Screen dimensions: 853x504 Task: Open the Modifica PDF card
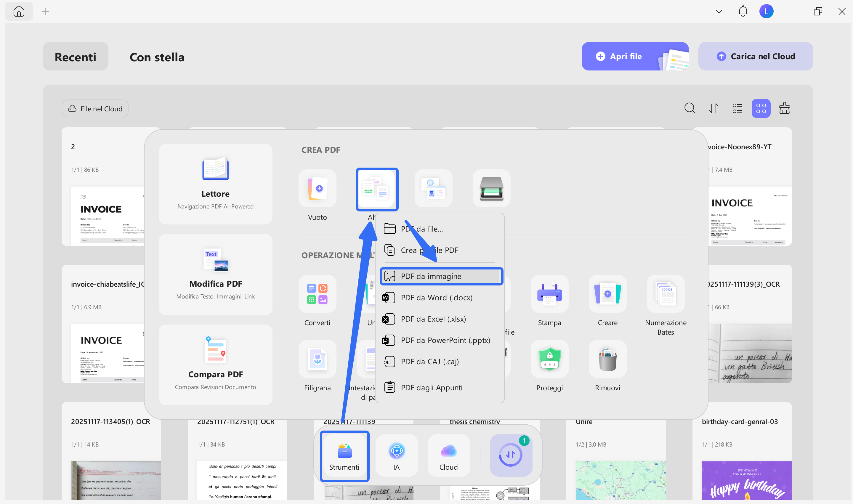[x=215, y=275]
